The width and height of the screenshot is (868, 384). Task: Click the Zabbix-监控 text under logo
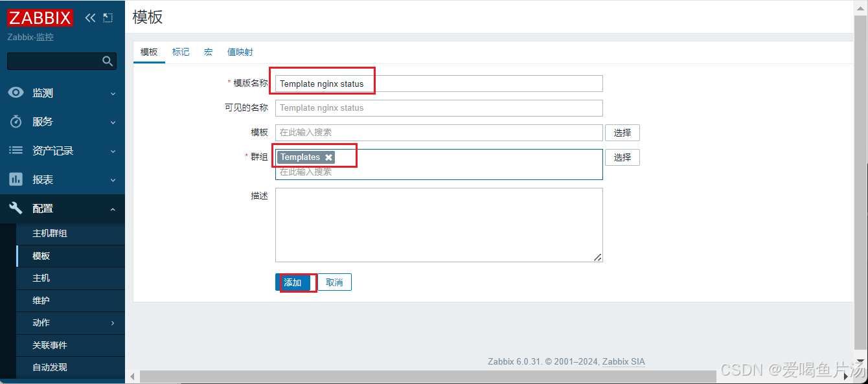pos(30,37)
